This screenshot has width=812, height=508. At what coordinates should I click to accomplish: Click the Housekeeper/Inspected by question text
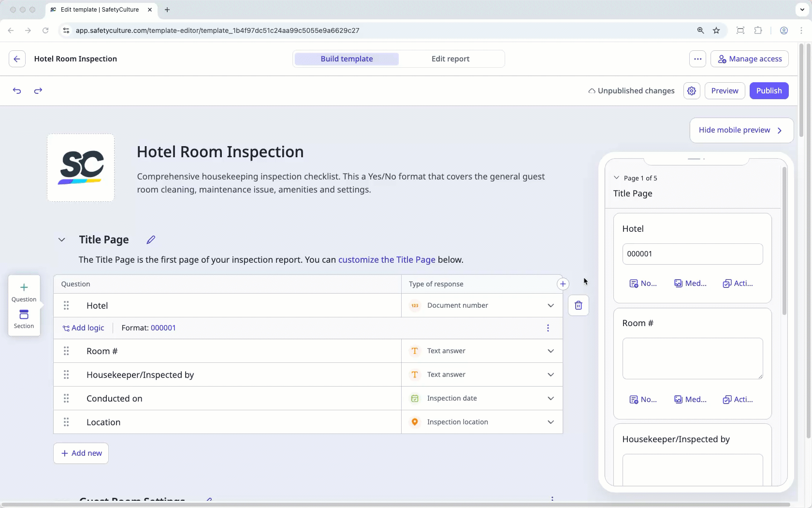point(140,375)
